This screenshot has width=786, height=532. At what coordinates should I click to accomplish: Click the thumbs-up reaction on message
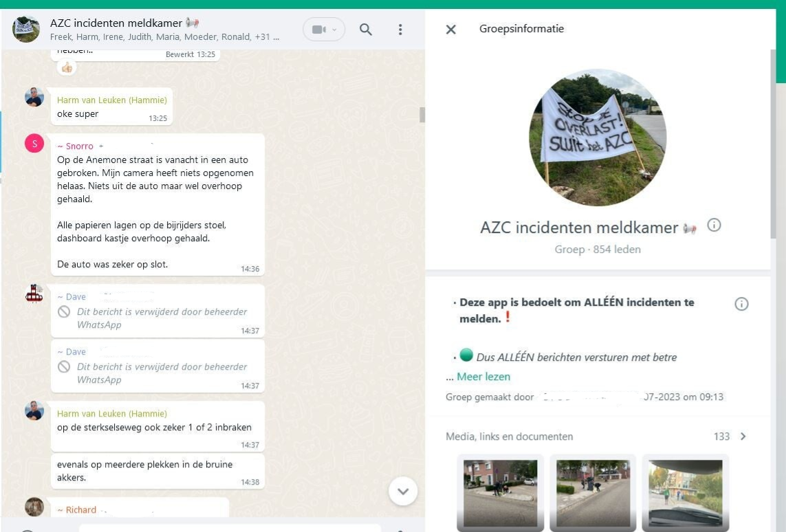pyautogui.click(x=67, y=67)
